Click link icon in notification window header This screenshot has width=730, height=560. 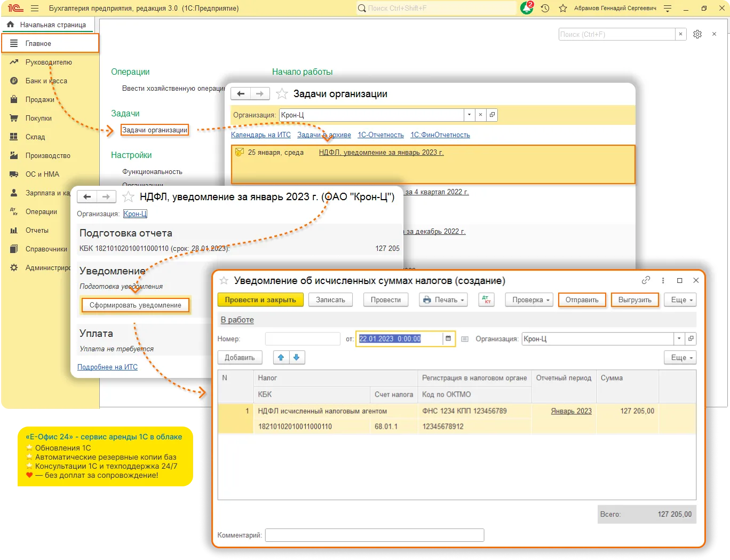click(646, 280)
